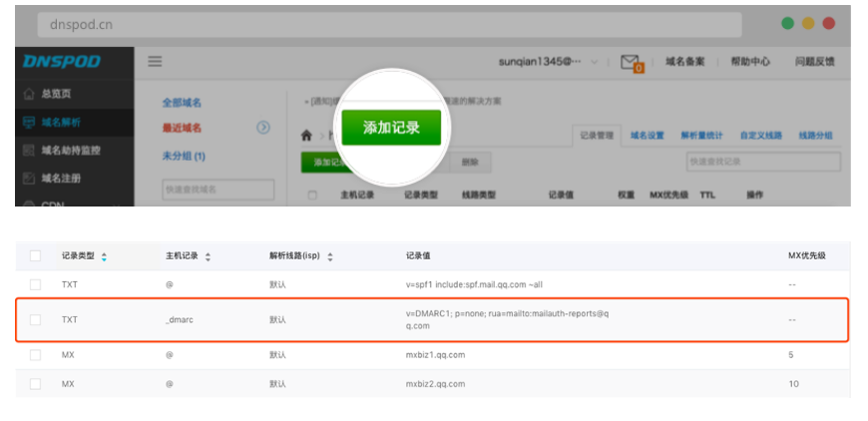Screen dimensions: 868x421
Task: Check the _dmarc TXT record checkbox
Action: pyautogui.click(x=36, y=320)
